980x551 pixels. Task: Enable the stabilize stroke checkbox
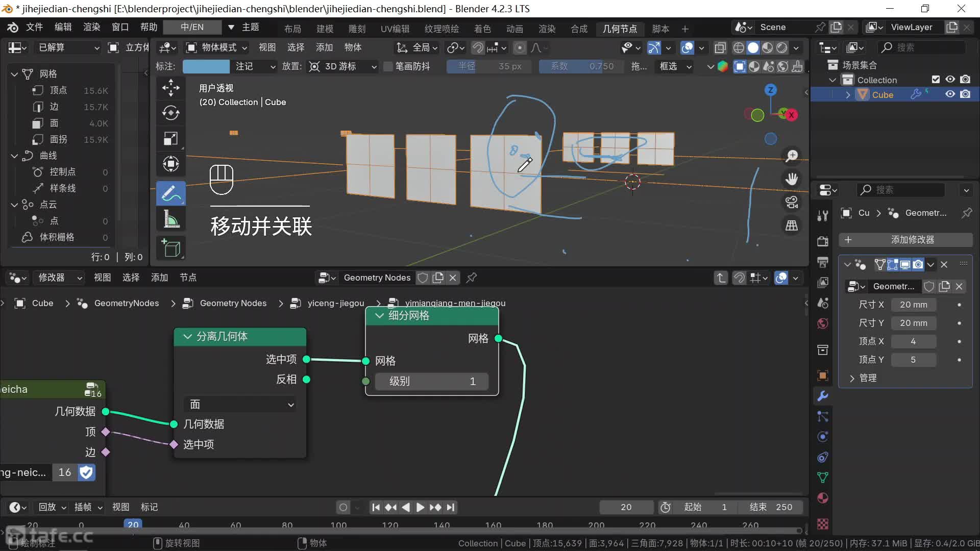pyautogui.click(x=388, y=66)
